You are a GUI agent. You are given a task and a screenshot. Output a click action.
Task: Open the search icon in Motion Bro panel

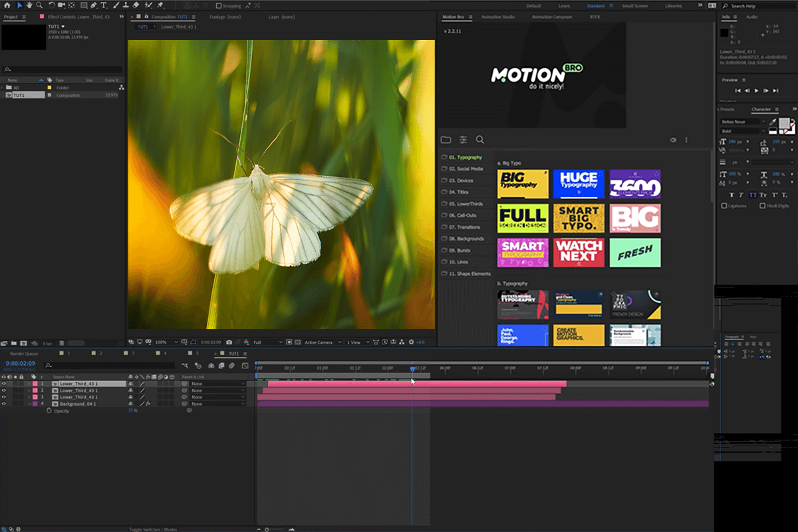click(480, 140)
